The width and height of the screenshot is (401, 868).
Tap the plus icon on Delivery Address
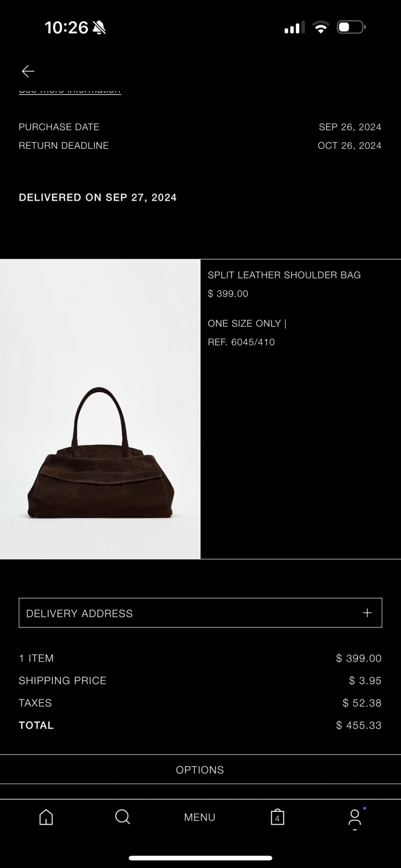pyautogui.click(x=367, y=612)
